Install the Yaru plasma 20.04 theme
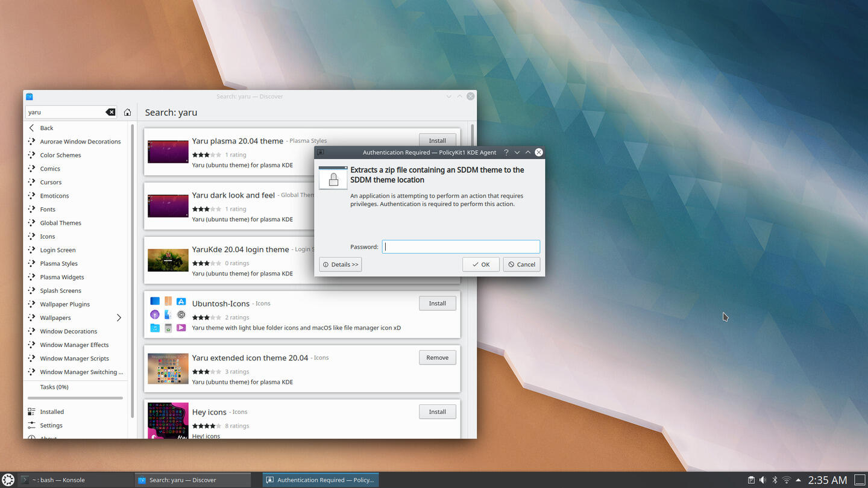Image resolution: width=868 pixels, height=488 pixels. pyautogui.click(x=437, y=140)
